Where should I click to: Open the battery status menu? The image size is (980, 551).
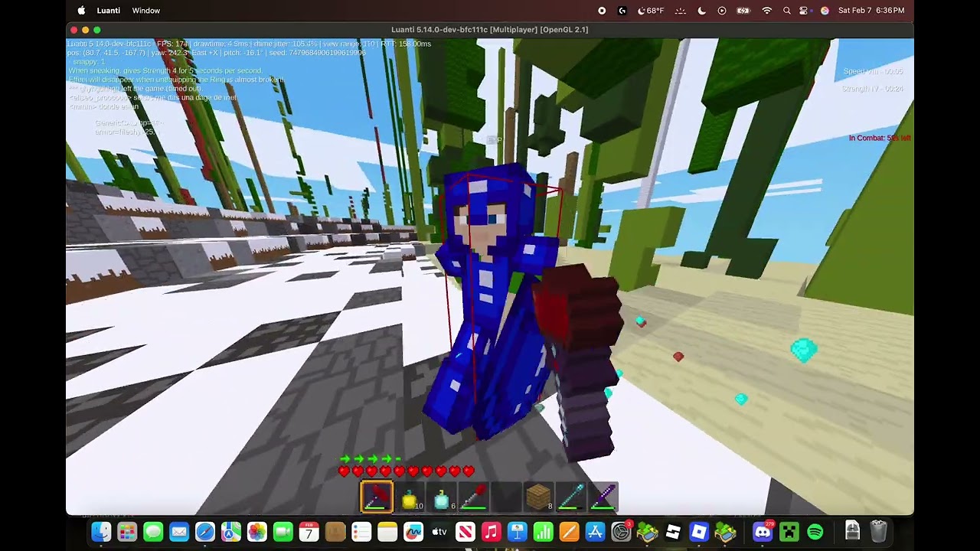743,11
